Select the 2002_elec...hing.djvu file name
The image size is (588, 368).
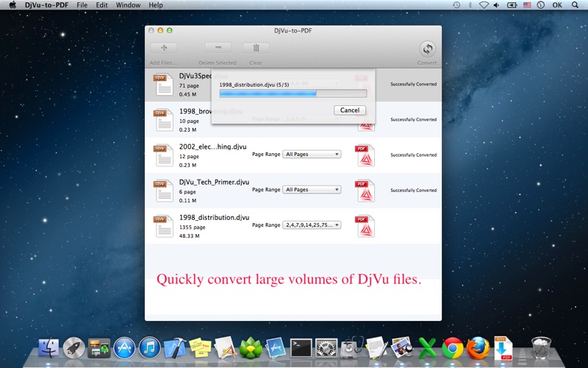212,146
